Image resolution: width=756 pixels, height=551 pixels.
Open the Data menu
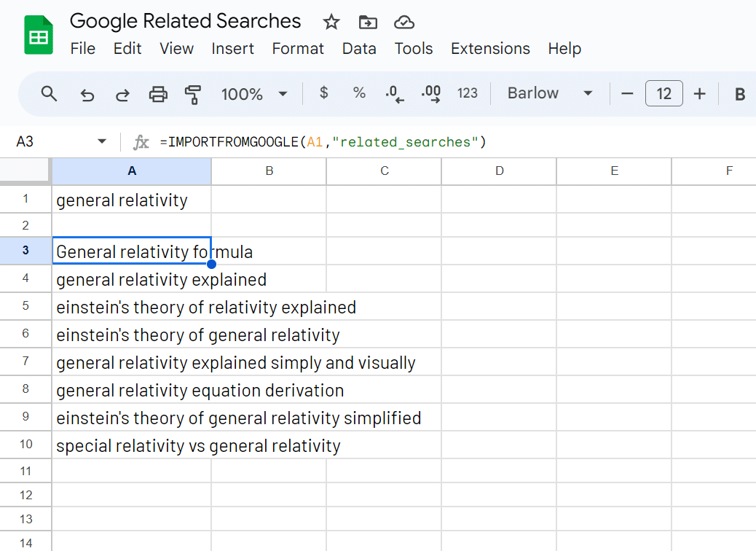click(x=359, y=49)
